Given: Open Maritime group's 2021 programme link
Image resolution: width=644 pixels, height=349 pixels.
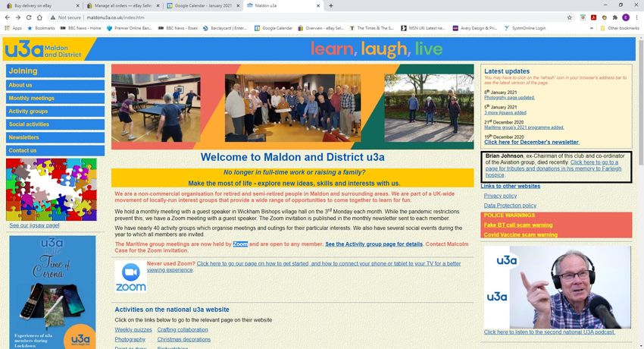Looking at the screenshot, I should click(524, 127).
